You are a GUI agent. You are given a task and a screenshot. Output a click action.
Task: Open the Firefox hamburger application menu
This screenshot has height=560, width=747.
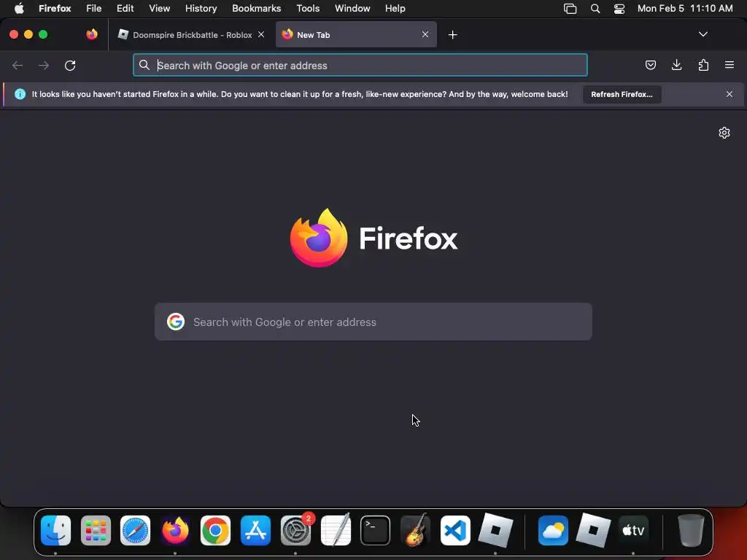729,65
